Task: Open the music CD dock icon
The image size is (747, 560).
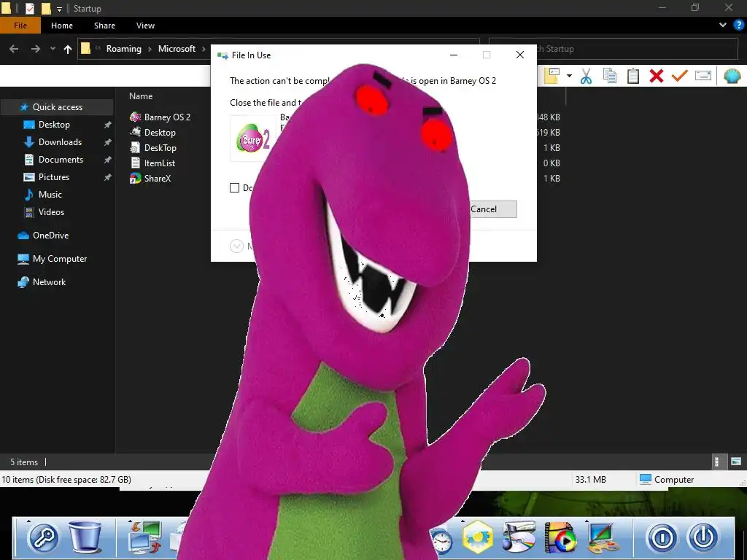Action: [x=519, y=537]
